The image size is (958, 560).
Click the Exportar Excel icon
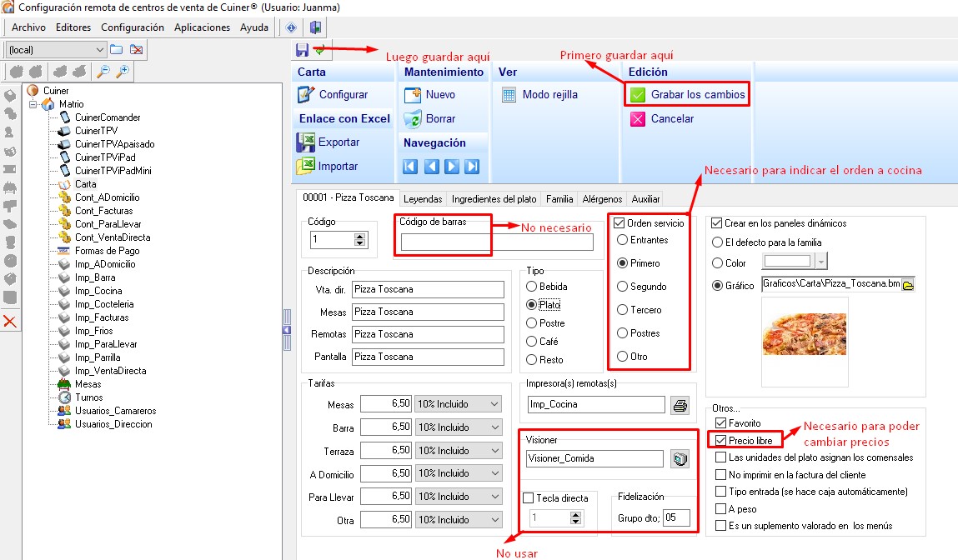click(305, 142)
